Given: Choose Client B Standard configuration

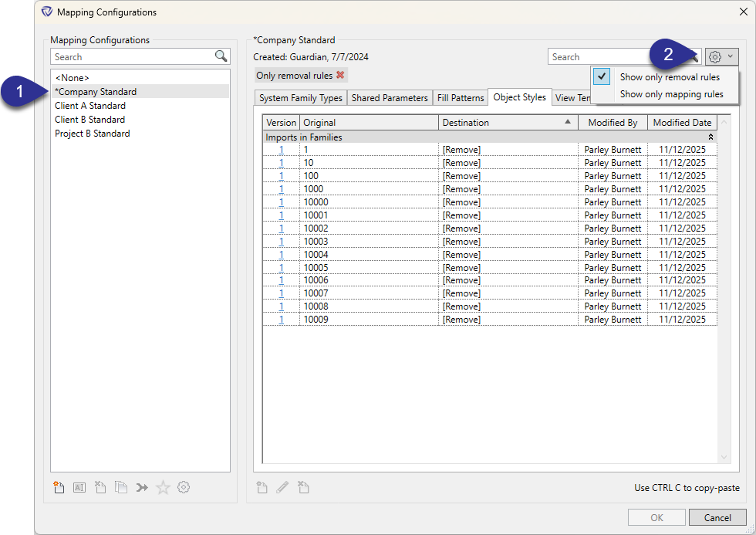Looking at the screenshot, I should click(140, 120).
